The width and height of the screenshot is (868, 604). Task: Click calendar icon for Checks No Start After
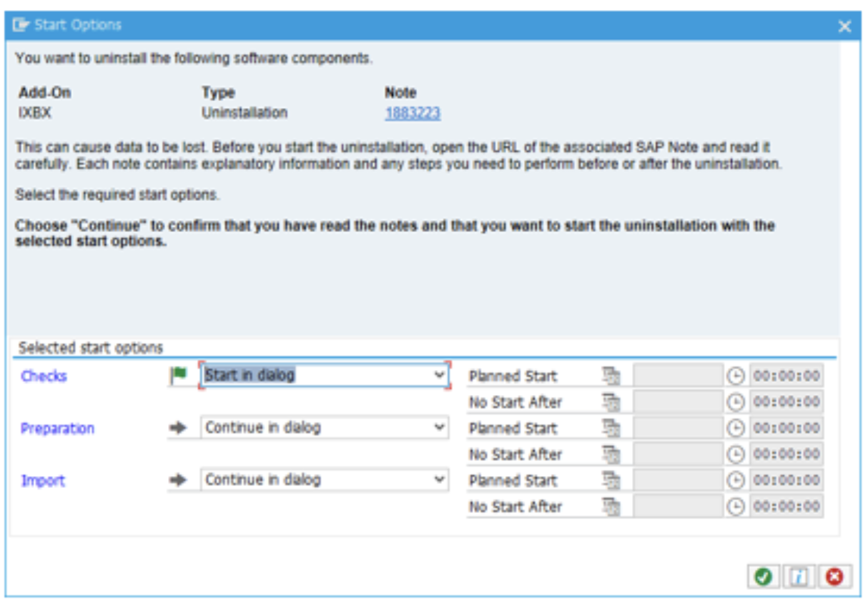[611, 402]
